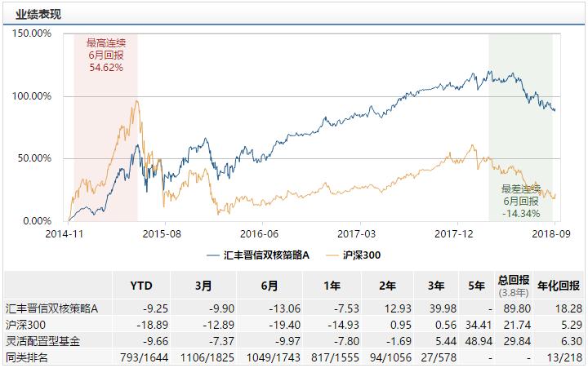Click the 最高连续6月回报 54.62% annotation
This screenshot has width=588, height=368.
point(106,55)
